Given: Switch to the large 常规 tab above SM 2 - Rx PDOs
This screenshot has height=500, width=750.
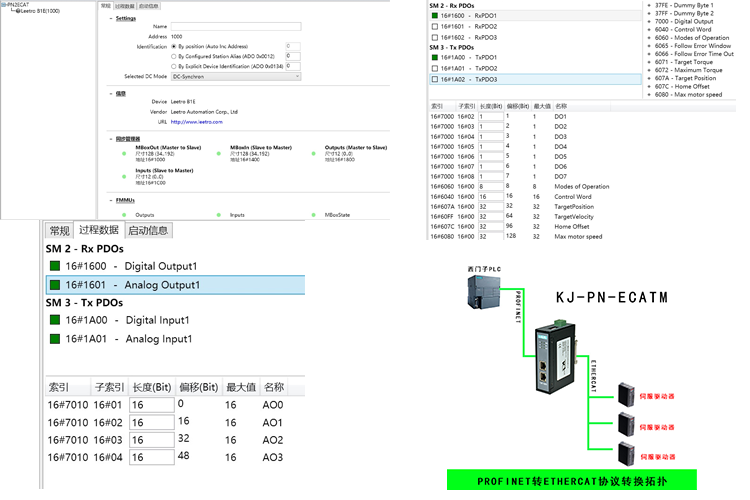Looking at the screenshot, I should (59, 231).
